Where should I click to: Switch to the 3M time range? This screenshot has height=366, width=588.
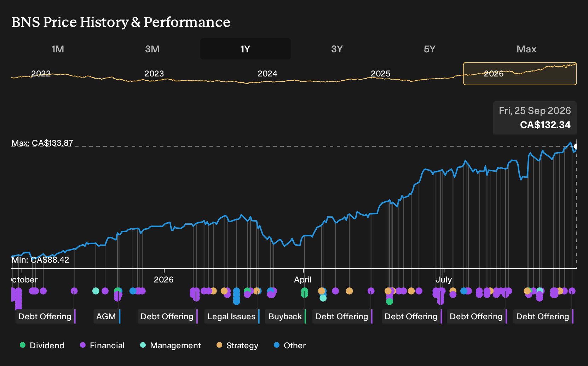pos(152,49)
